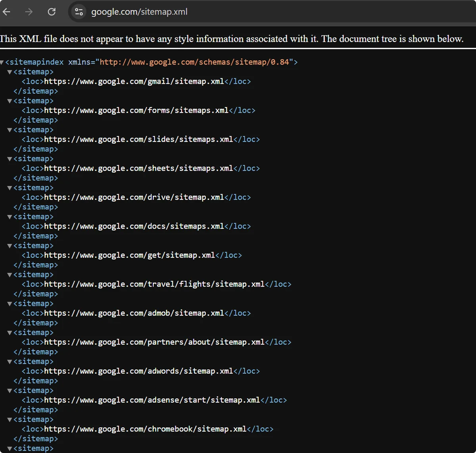The height and width of the screenshot is (453, 476).
Task: Collapse the sitemap node containing slides URL
Action: pos(10,130)
